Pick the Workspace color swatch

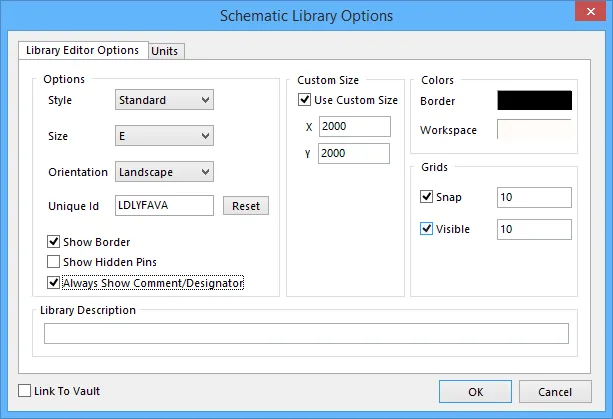point(534,129)
